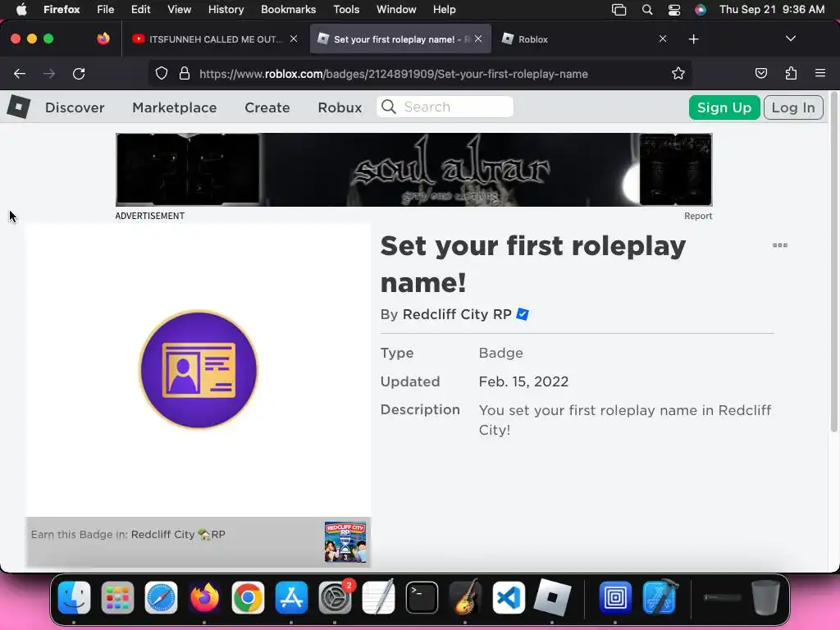840x630 pixels.
Task: Open the tracking protection shield icon
Action: pos(162,73)
